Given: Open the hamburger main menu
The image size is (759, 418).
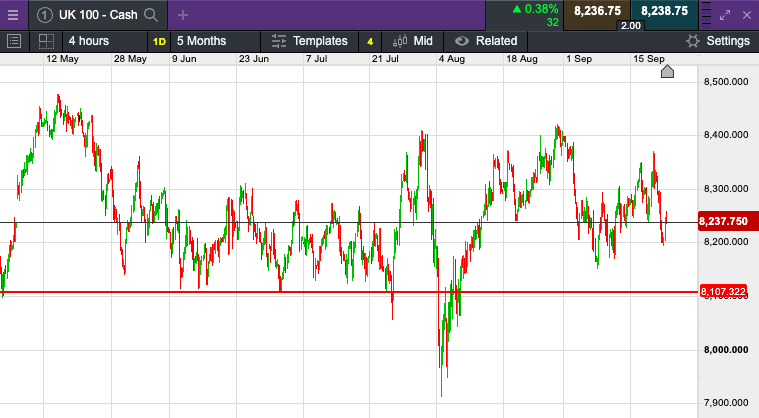Looking at the screenshot, I should (12, 14).
